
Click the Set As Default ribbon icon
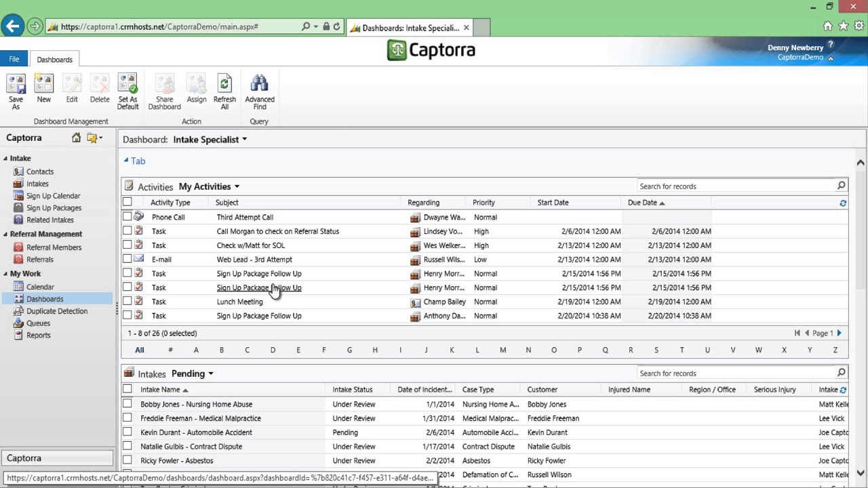point(127,92)
